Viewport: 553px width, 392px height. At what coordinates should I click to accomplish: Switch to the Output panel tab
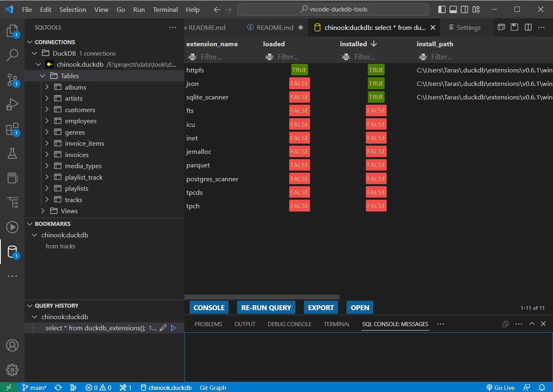click(245, 324)
